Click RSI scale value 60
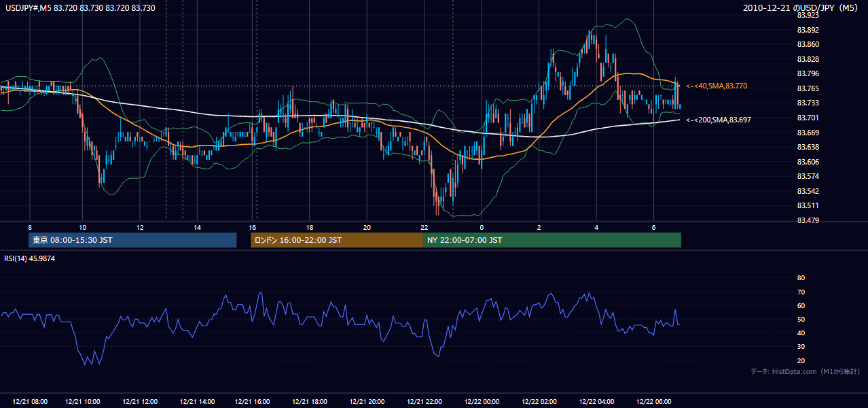This screenshot has height=408, width=868. tap(801, 305)
